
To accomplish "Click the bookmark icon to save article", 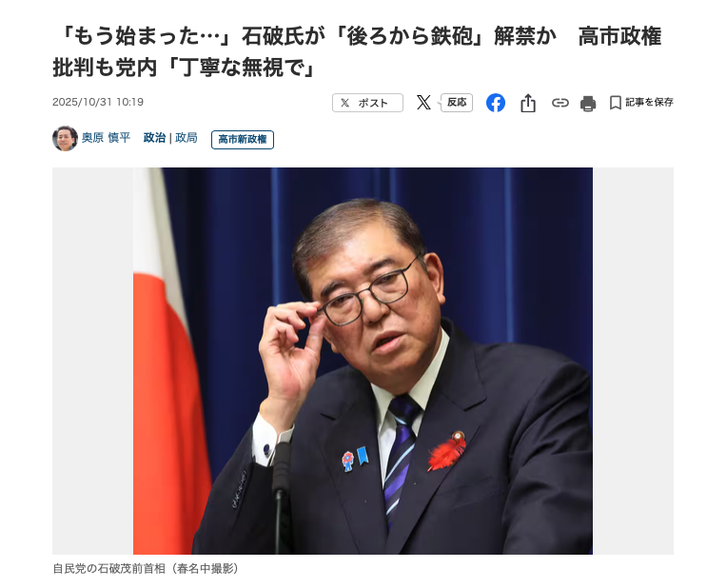I will 615,103.
